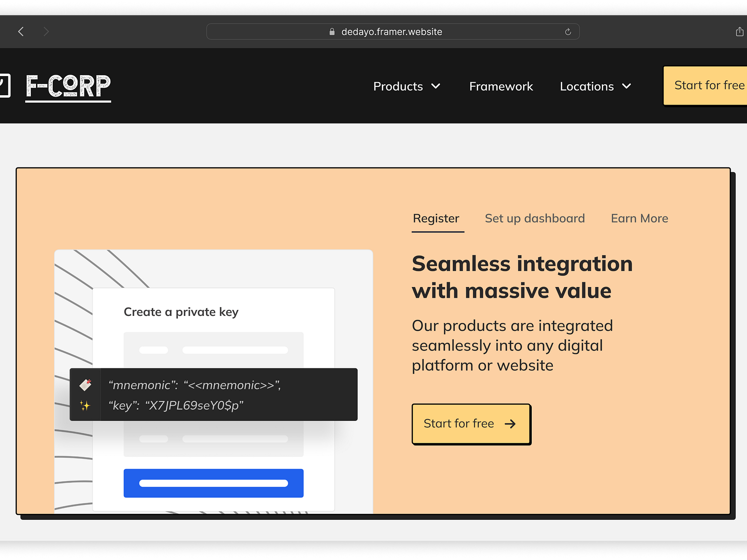
Task: Expand the Locations dropdown chevron
Action: click(627, 86)
